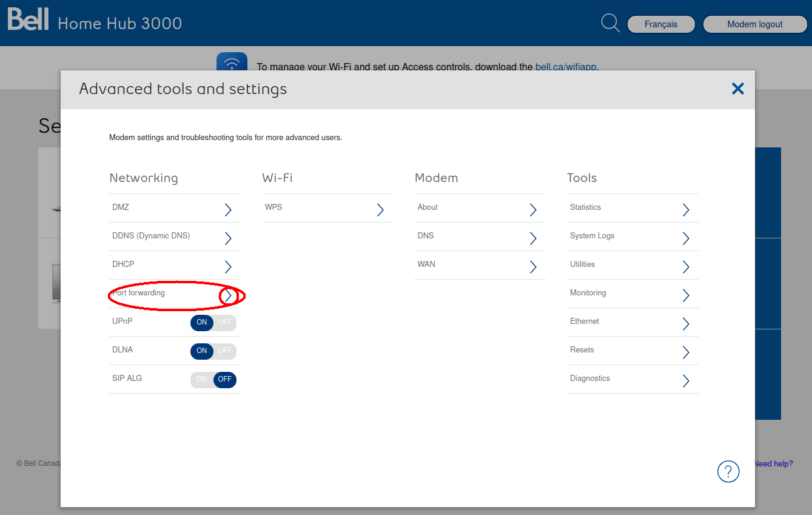
Task: Switch DLNA toggle off
Action: [x=225, y=351]
